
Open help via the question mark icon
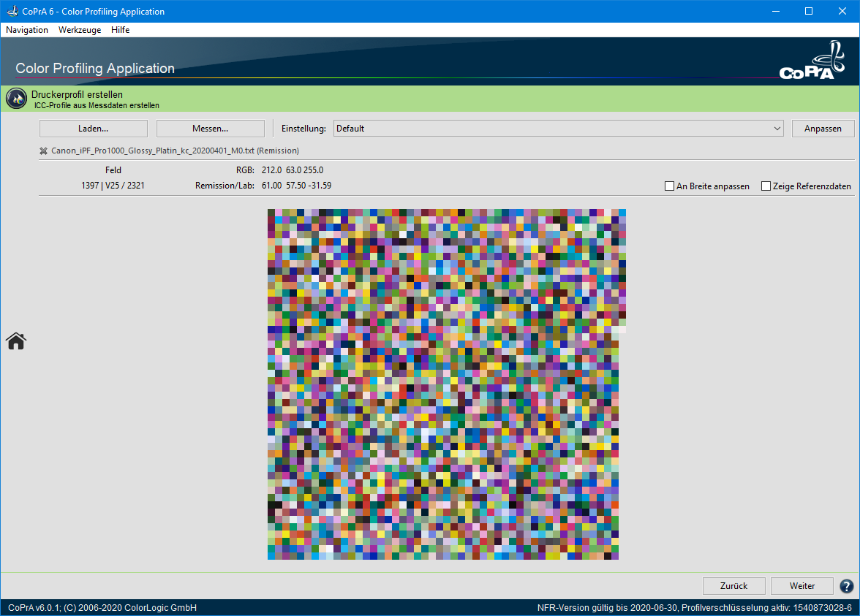pos(847,586)
